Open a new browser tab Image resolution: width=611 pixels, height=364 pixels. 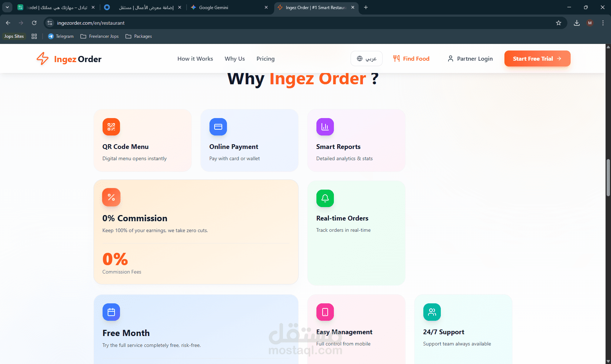(366, 7)
